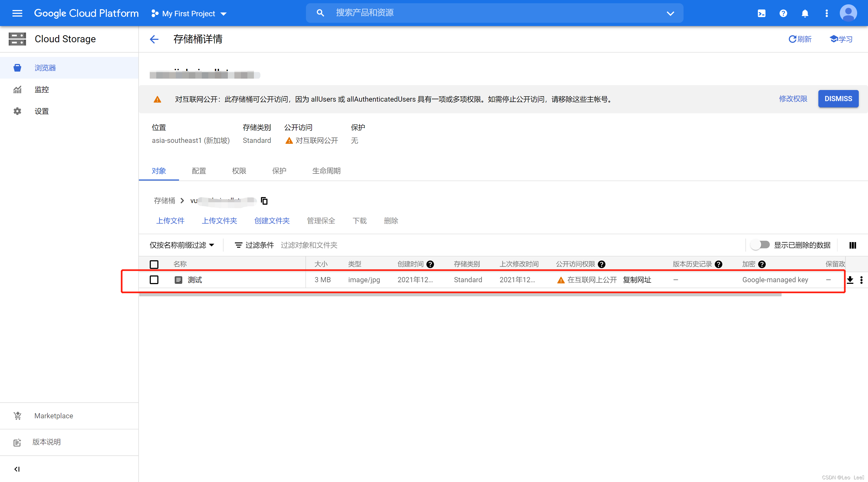Check the 测试 row checkbox

(154, 280)
